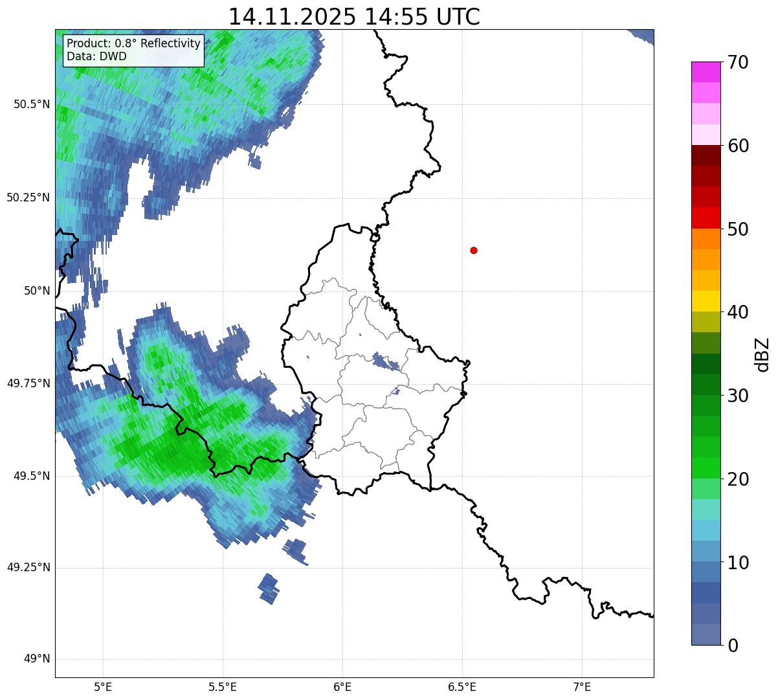Click colorbar tick label 30
The width and height of the screenshot is (778, 700).
click(738, 396)
